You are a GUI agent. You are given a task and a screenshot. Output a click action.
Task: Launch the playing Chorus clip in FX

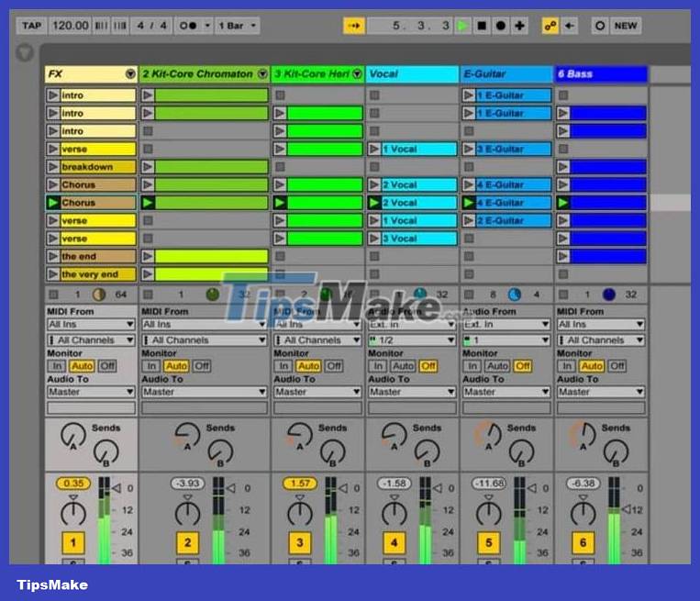(53, 202)
